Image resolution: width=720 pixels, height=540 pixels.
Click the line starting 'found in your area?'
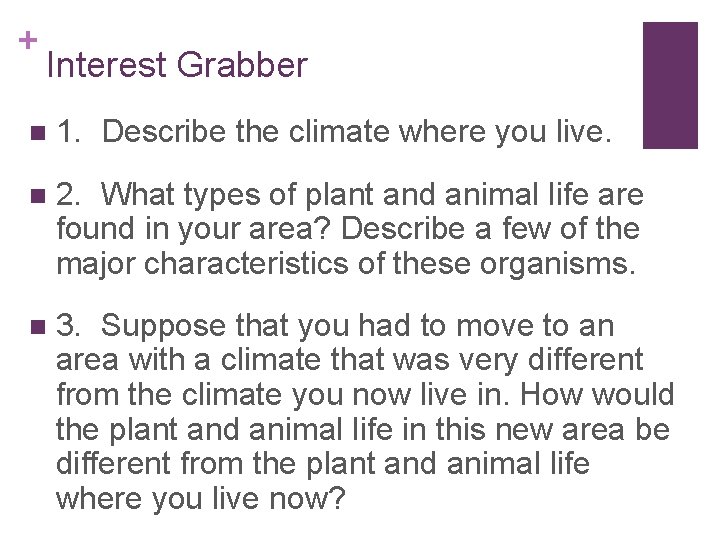[347, 229]
